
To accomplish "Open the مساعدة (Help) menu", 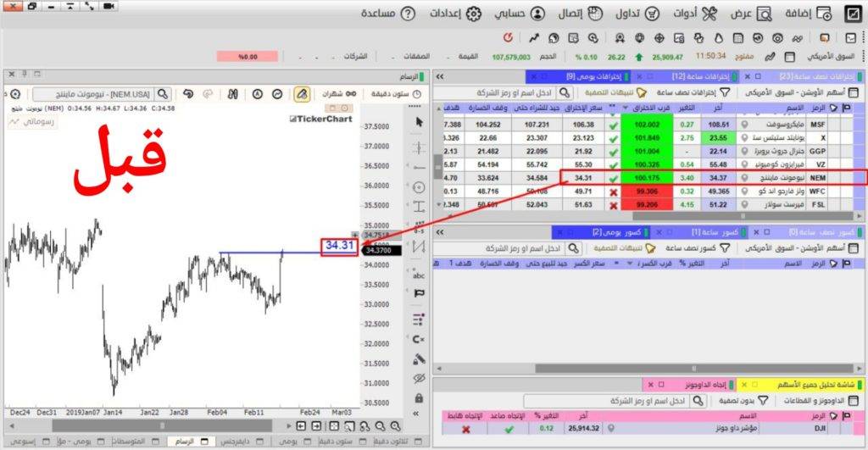I will pos(388,14).
